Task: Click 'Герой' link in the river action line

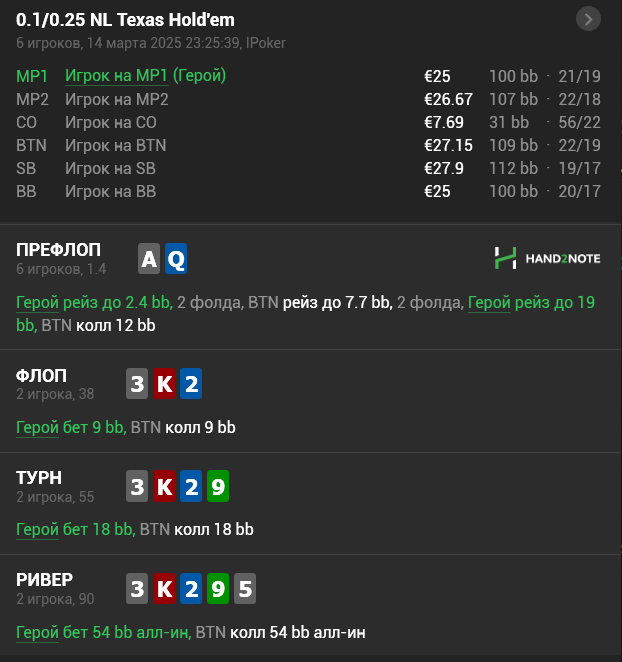Action: coord(37,632)
